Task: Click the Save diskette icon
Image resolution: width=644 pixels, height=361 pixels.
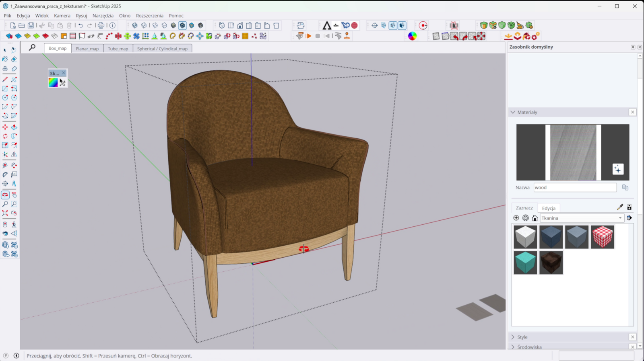Action: point(31,25)
